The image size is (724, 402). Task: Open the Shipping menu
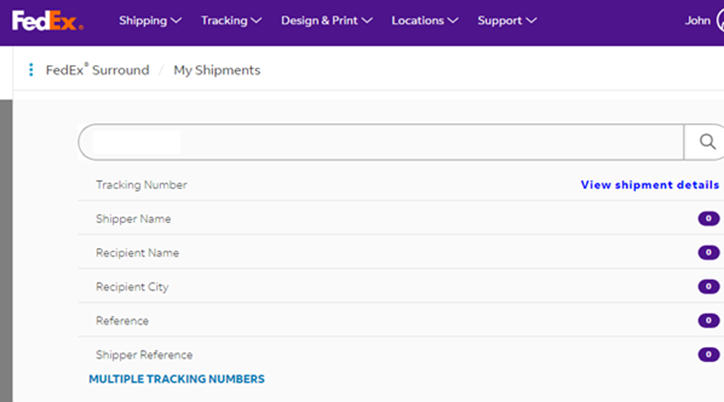(x=150, y=21)
